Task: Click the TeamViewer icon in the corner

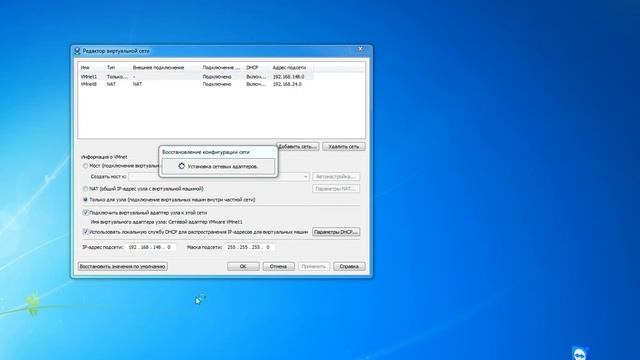Action: coord(580,353)
